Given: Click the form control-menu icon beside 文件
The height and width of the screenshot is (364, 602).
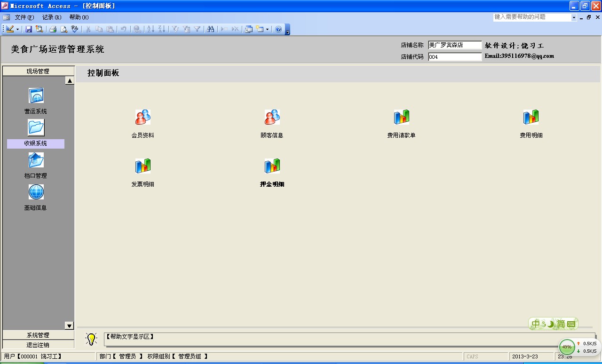Looking at the screenshot, I should click(x=6, y=17).
